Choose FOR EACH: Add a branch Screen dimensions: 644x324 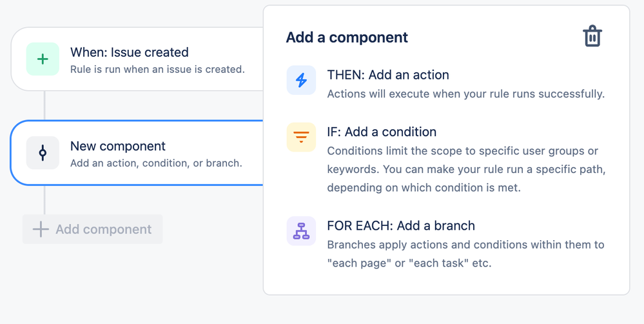click(401, 226)
